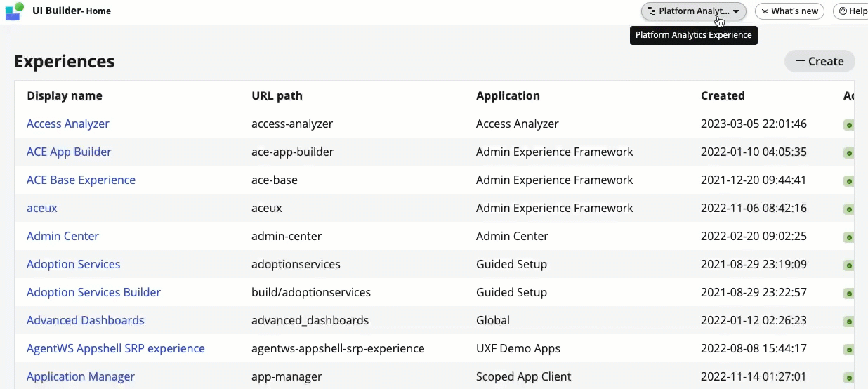
Task: Click the app-manager URL path cell
Action: (x=287, y=376)
